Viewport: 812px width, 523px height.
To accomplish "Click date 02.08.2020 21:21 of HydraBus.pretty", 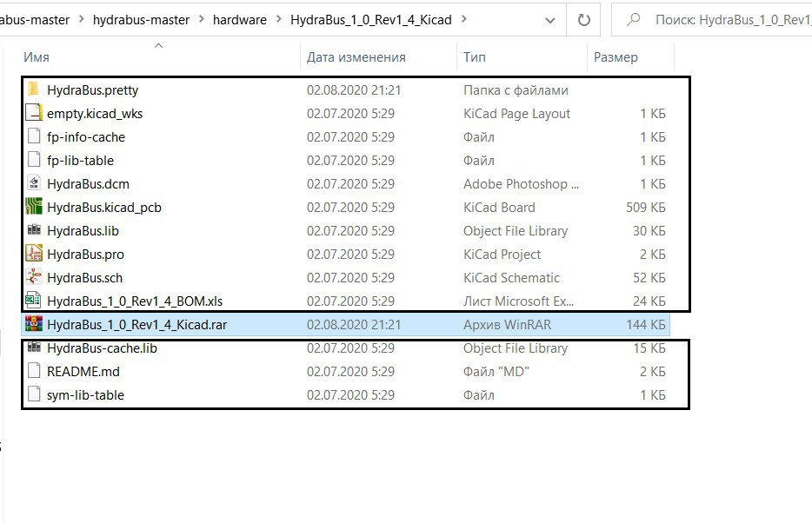I will tap(354, 90).
